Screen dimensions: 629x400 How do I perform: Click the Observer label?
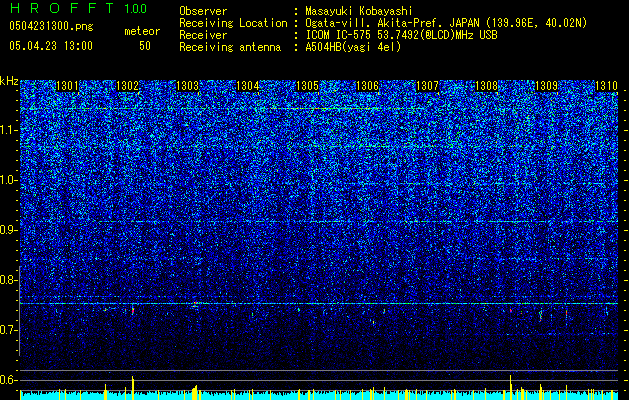(x=203, y=11)
